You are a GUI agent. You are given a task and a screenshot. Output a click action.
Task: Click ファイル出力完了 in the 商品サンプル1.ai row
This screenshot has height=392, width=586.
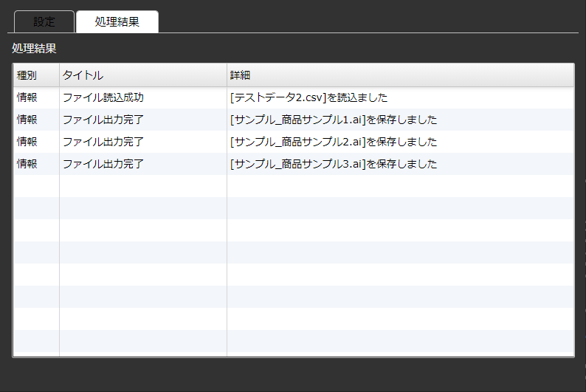click(142, 120)
